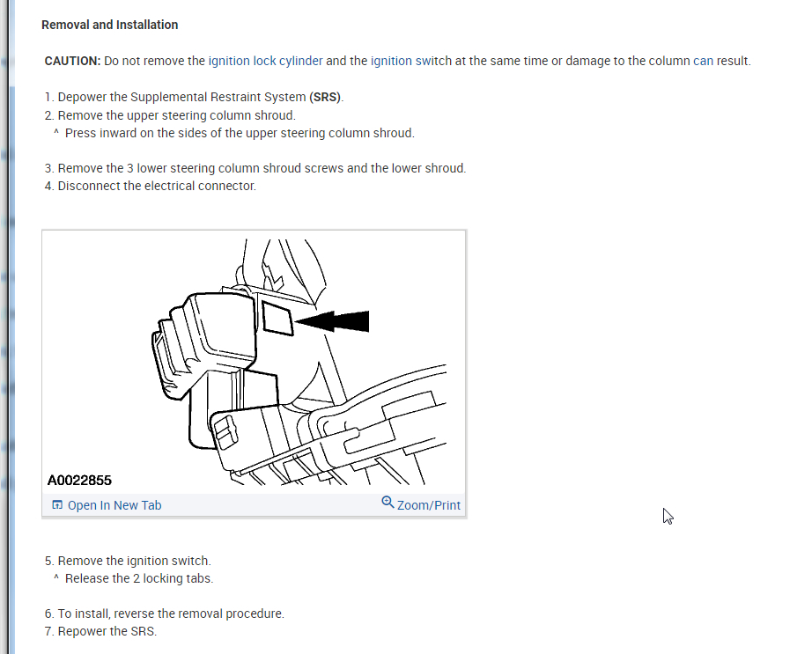Click the Zoom/Print magnifier icon
Viewport: 812px width, 654px height.
pos(388,502)
